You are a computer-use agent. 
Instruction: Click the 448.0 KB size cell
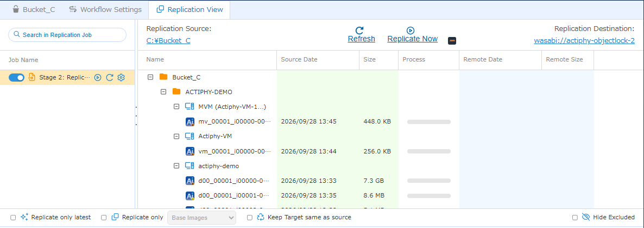(377, 122)
